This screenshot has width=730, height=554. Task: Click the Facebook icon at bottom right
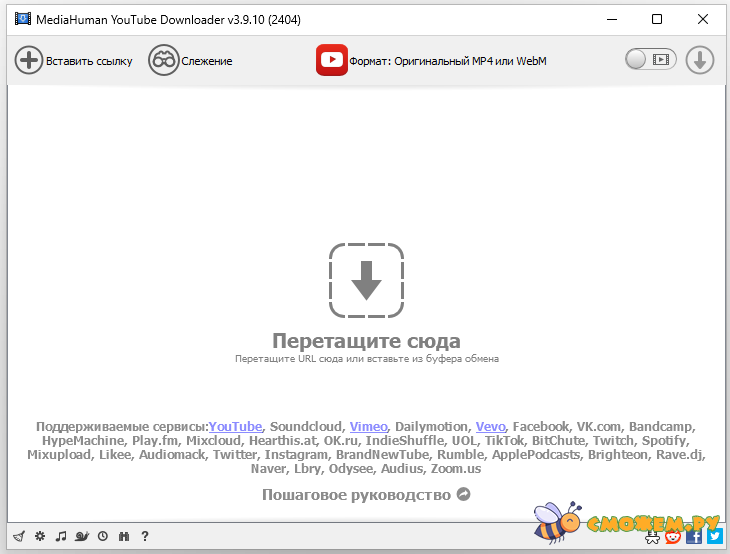click(694, 536)
